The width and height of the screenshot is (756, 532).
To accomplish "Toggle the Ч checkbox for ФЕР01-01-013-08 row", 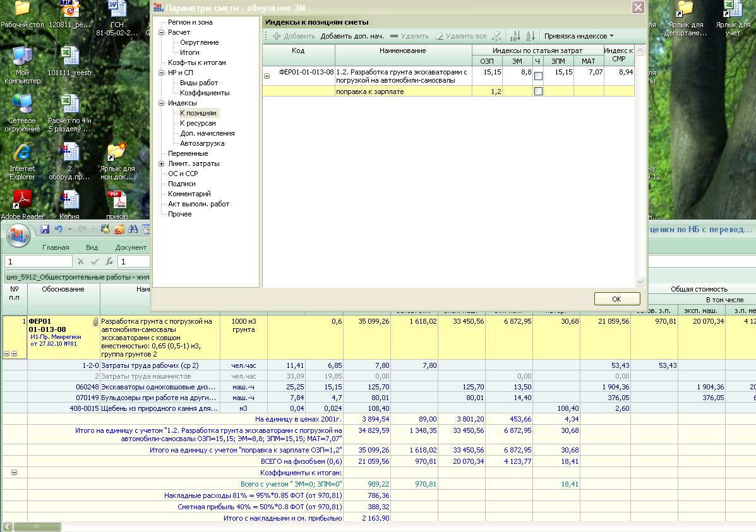I will pyautogui.click(x=538, y=76).
